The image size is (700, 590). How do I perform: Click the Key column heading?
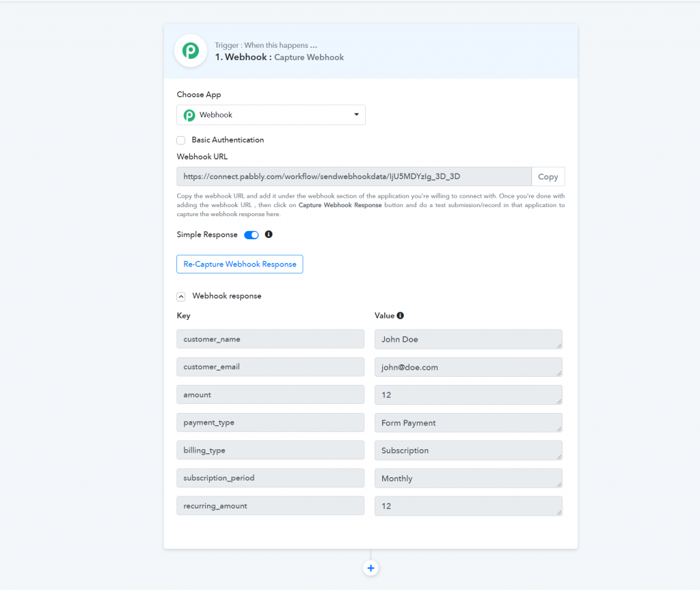183,316
